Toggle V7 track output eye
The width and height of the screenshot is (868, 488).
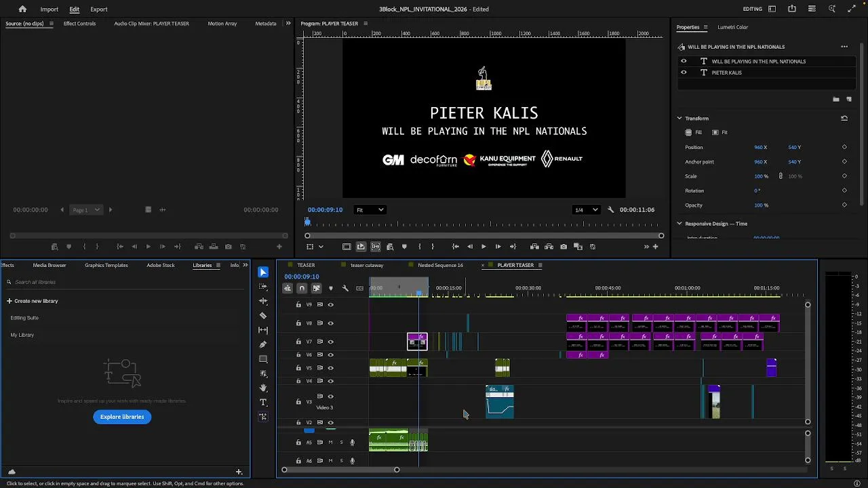click(x=331, y=342)
